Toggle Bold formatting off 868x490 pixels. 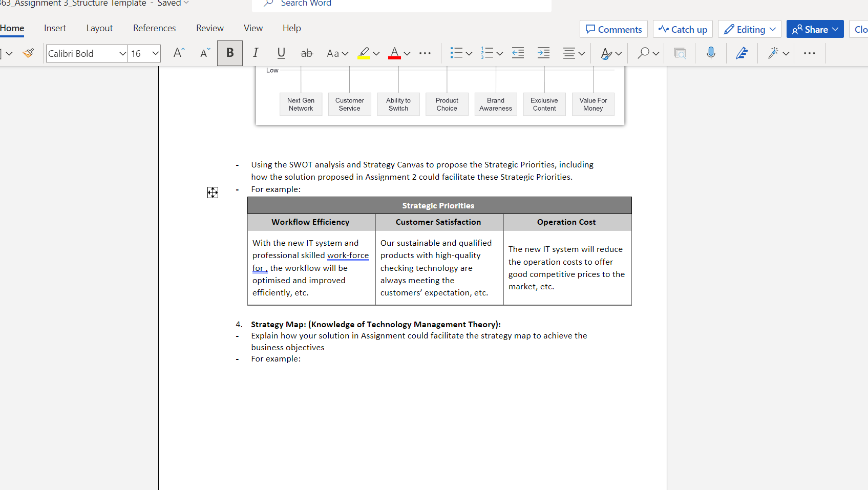230,53
